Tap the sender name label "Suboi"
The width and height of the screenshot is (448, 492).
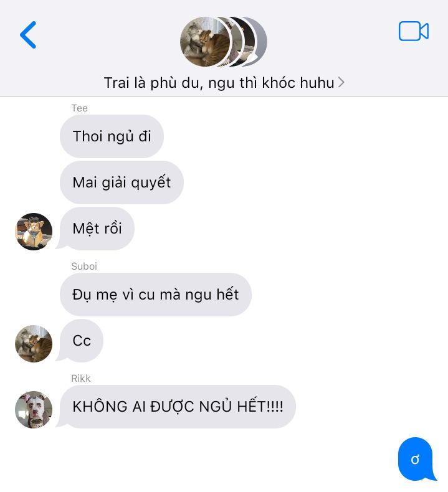(84, 267)
